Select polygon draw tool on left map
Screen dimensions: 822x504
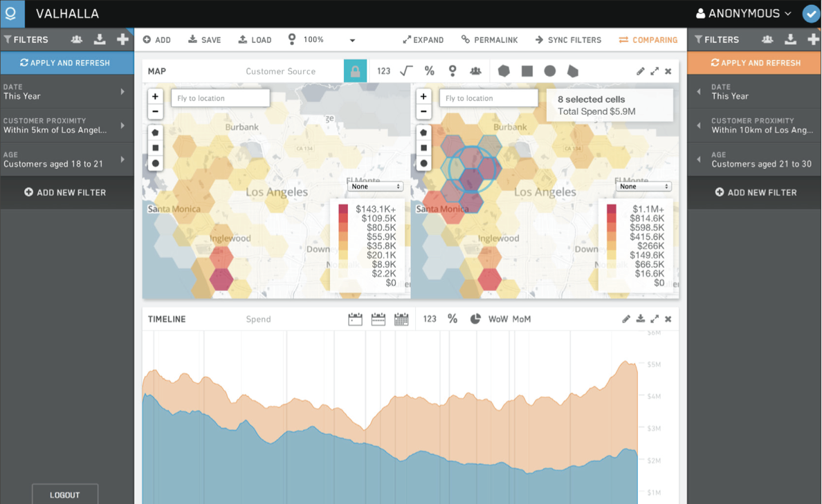point(155,133)
